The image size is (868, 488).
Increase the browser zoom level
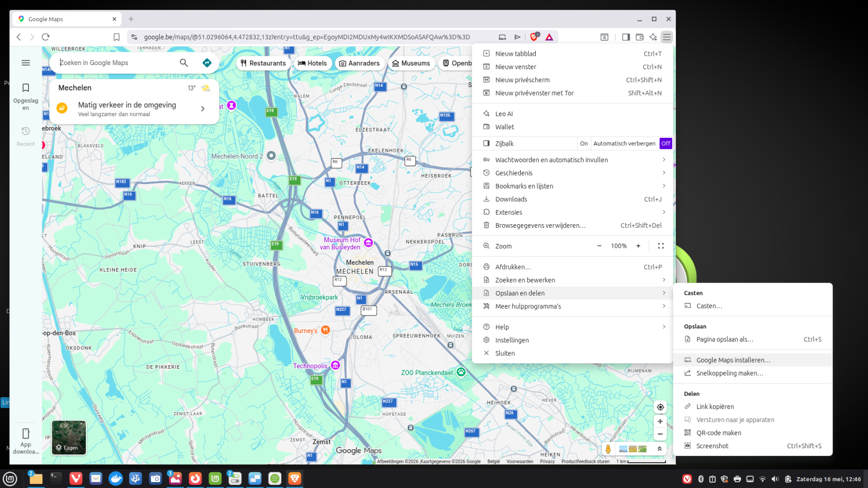639,246
